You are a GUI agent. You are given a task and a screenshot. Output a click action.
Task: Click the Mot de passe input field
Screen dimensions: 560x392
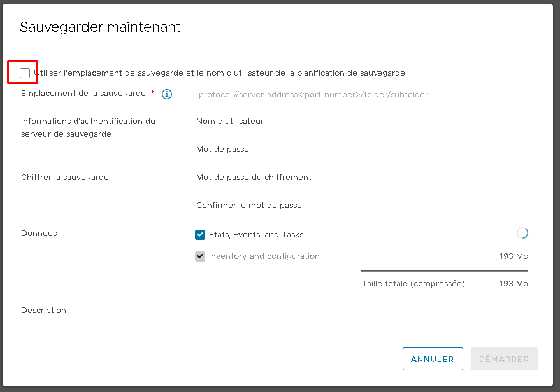pyautogui.click(x=434, y=150)
